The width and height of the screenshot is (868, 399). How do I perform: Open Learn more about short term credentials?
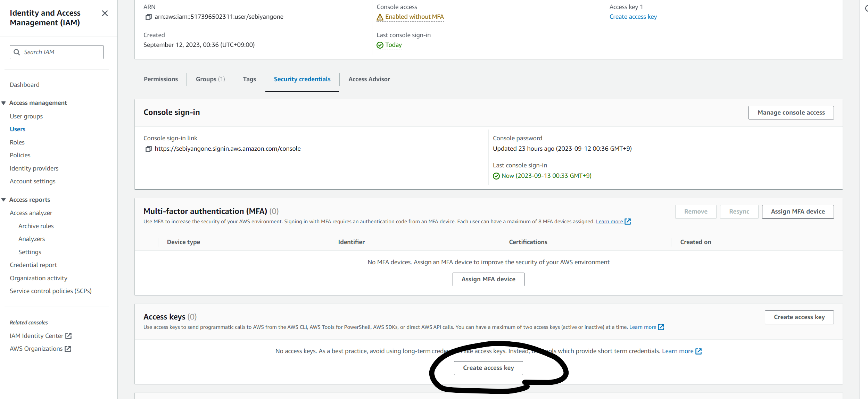(678, 351)
